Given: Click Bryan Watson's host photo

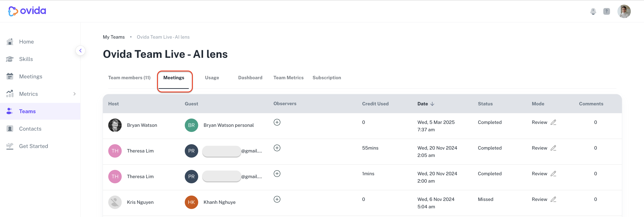Looking at the screenshot, I should (115, 125).
